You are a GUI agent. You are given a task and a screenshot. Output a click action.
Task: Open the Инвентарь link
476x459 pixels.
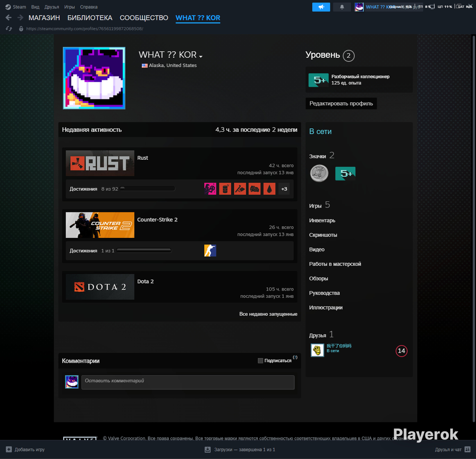[x=322, y=220]
